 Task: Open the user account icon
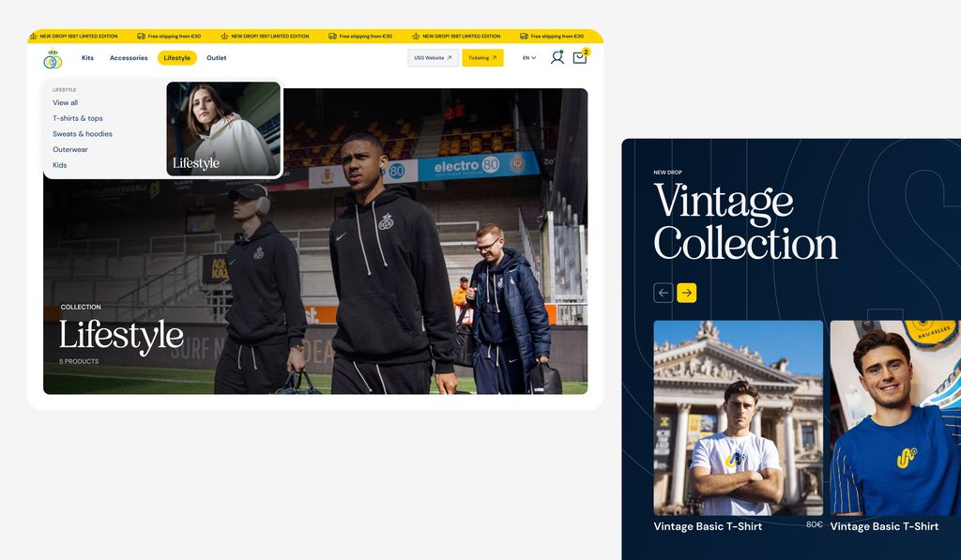point(557,57)
